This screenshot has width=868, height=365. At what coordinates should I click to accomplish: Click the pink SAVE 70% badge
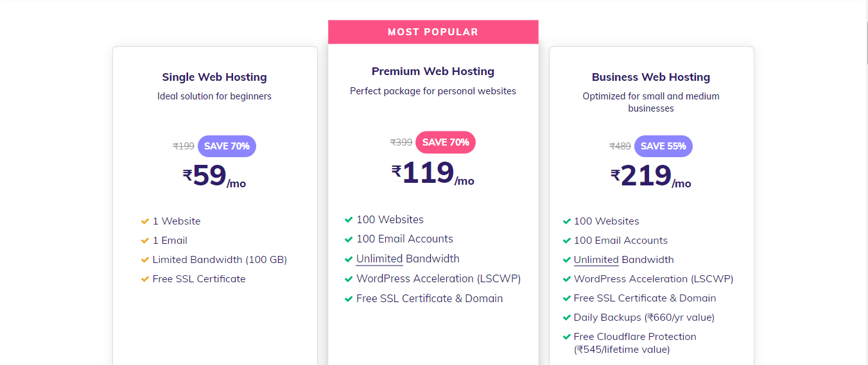coord(446,142)
